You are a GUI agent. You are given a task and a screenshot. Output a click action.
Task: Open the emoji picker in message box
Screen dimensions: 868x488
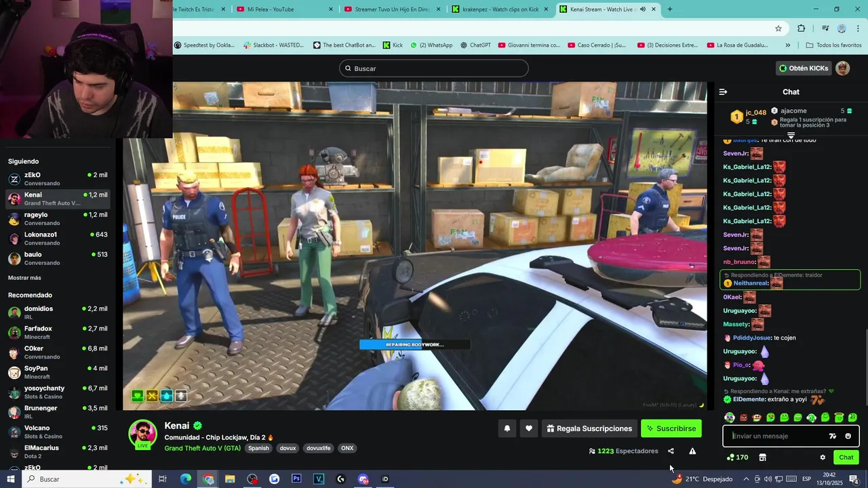point(848,436)
